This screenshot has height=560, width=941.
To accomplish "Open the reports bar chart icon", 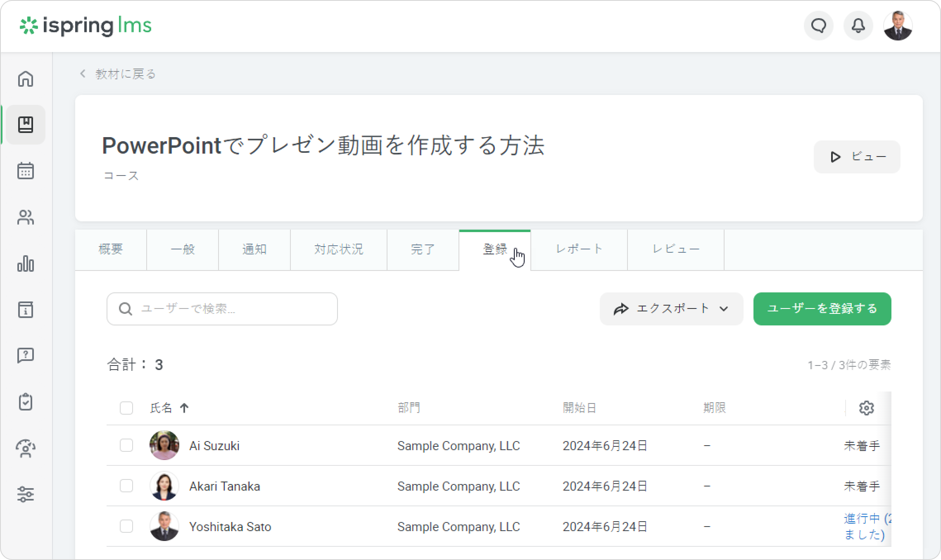I will [x=26, y=263].
